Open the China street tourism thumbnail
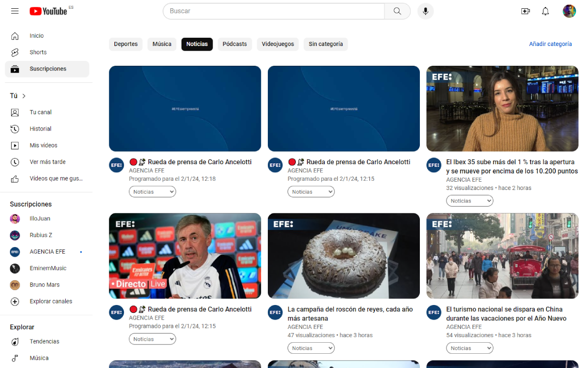The height and width of the screenshot is (368, 588). click(x=502, y=256)
